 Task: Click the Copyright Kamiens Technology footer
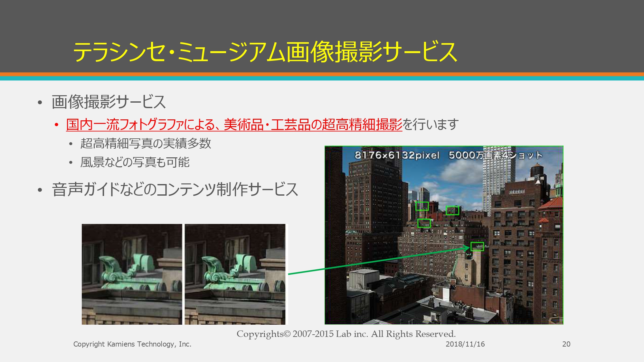click(x=132, y=344)
